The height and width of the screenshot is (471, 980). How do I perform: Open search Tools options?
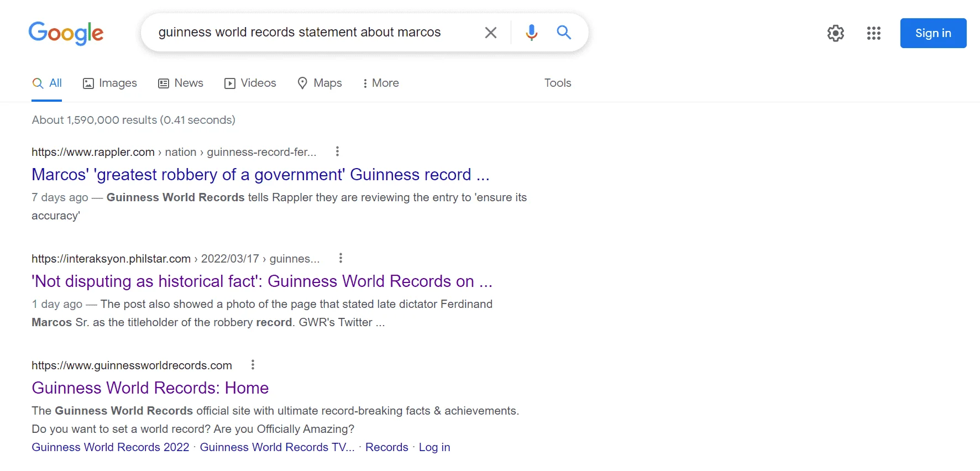558,83
